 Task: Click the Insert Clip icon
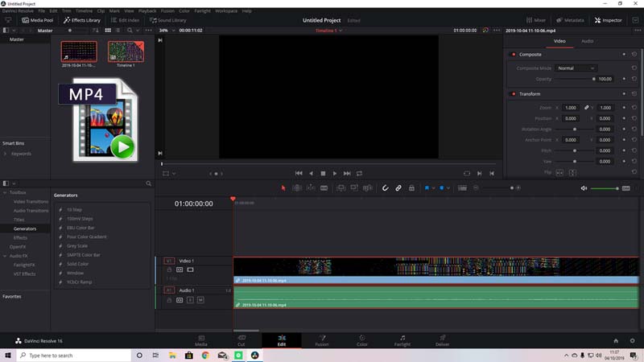[x=341, y=188]
